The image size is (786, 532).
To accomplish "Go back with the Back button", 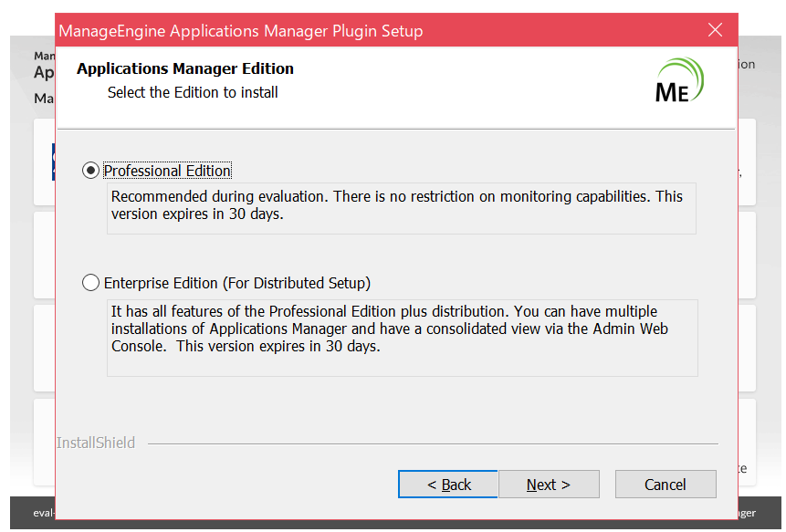I will 448,485.
